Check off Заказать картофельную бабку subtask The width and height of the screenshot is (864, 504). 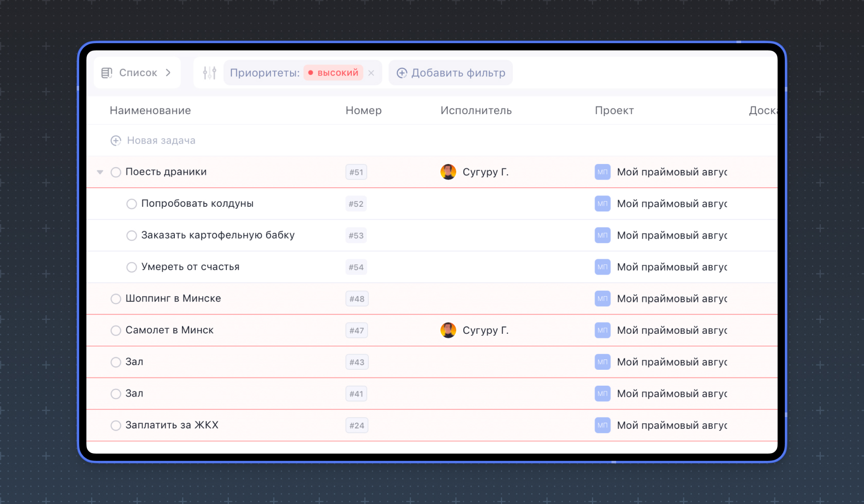pyautogui.click(x=132, y=236)
